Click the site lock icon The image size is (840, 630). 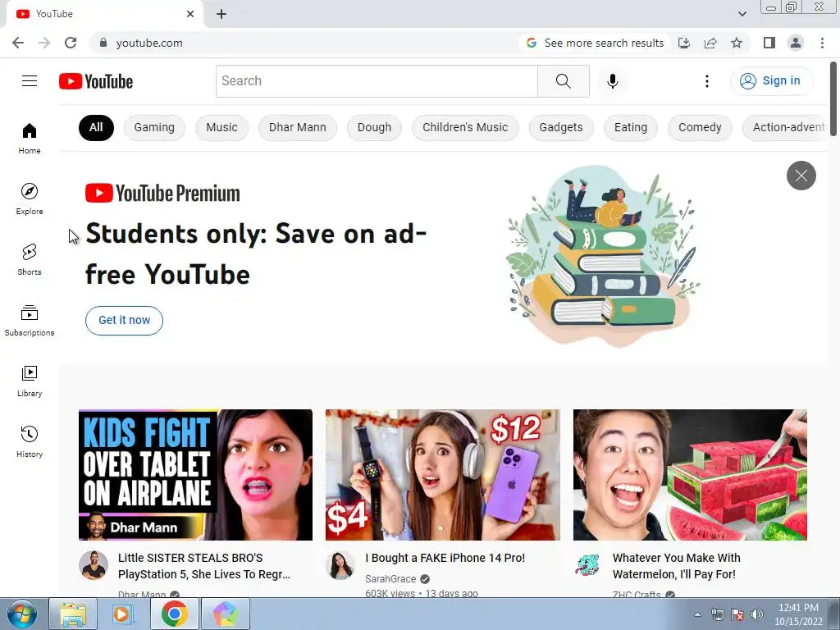[103, 43]
